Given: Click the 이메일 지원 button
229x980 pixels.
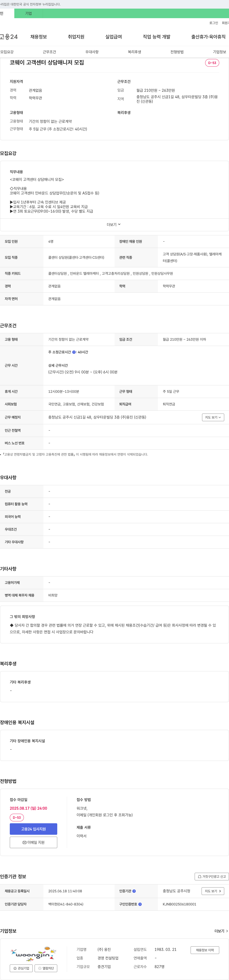Looking at the screenshot, I should click(33, 842).
